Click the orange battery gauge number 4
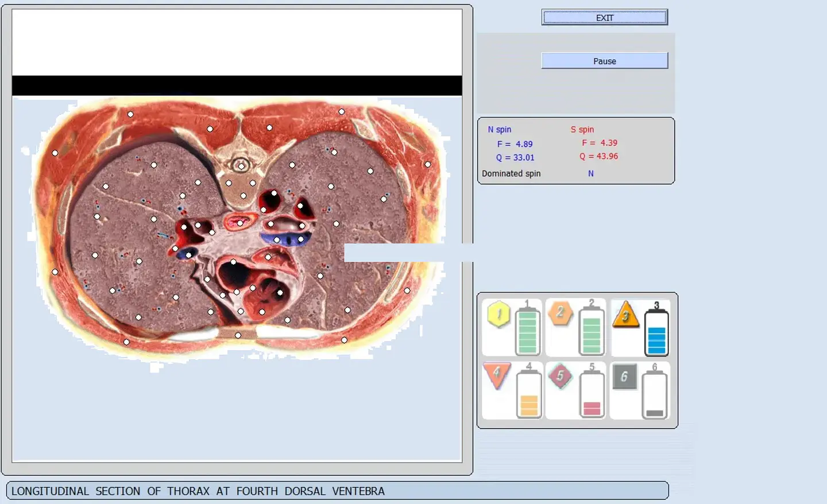Image resolution: width=827 pixels, height=504 pixels. 529,393
